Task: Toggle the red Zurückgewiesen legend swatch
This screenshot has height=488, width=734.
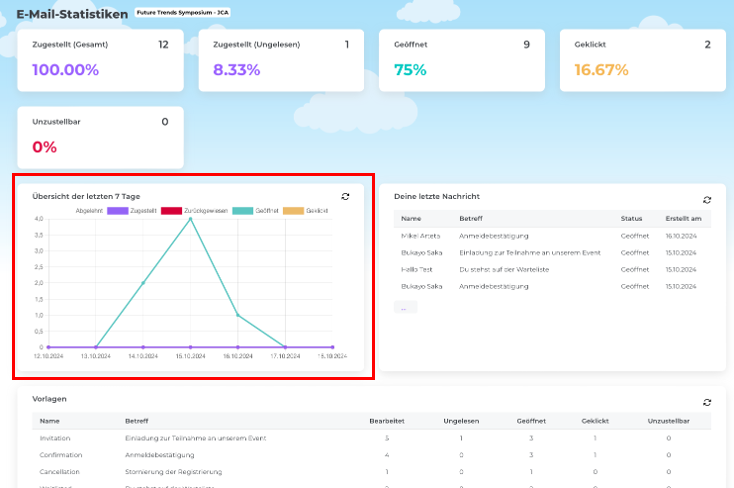Action: point(171,211)
